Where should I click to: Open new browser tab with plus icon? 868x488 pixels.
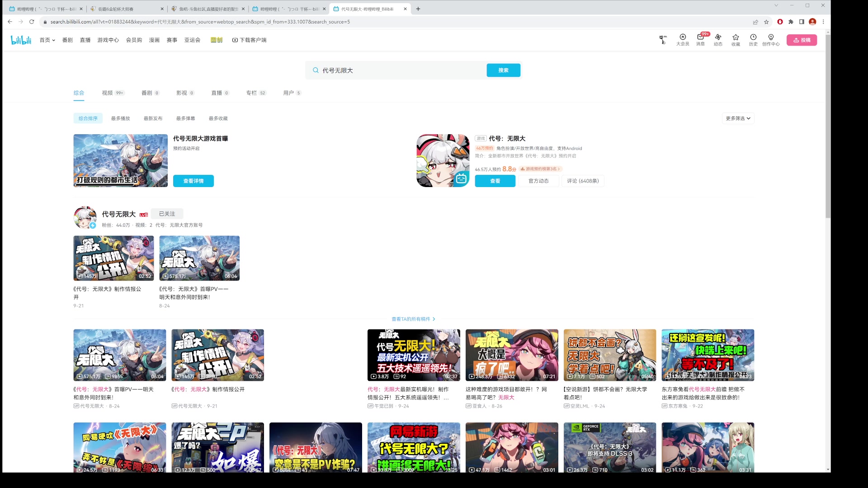(x=418, y=9)
